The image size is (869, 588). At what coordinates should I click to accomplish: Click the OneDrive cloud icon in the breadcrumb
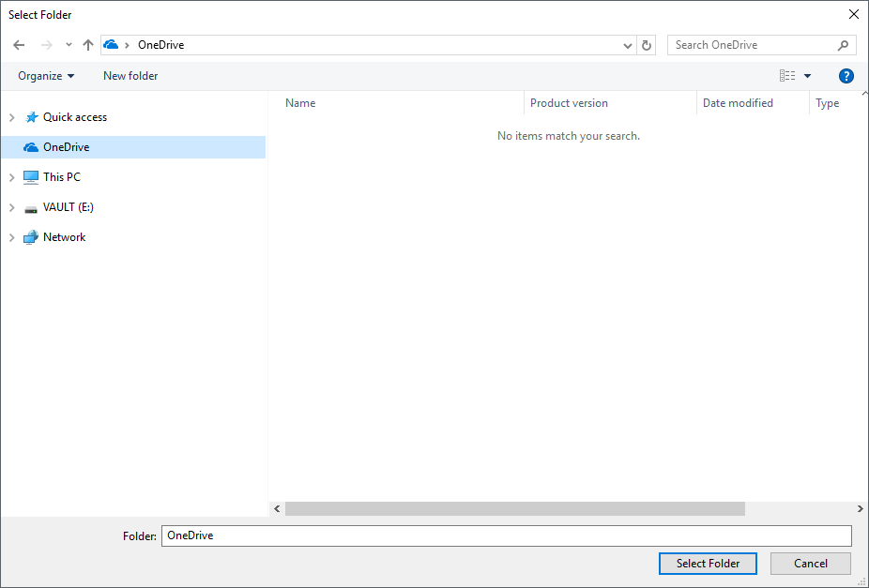tap(110, 44)
